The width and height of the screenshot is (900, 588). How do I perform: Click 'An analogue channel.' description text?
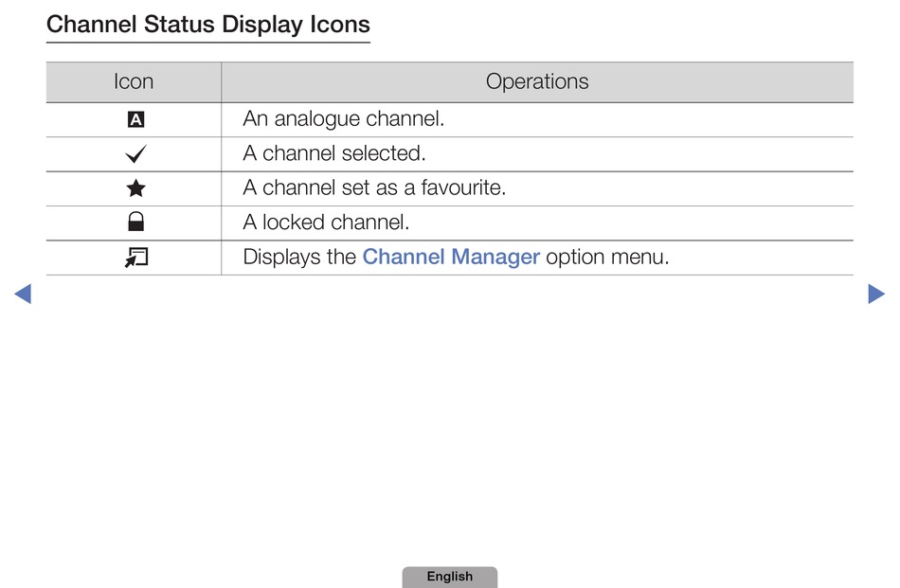[344, 118]
